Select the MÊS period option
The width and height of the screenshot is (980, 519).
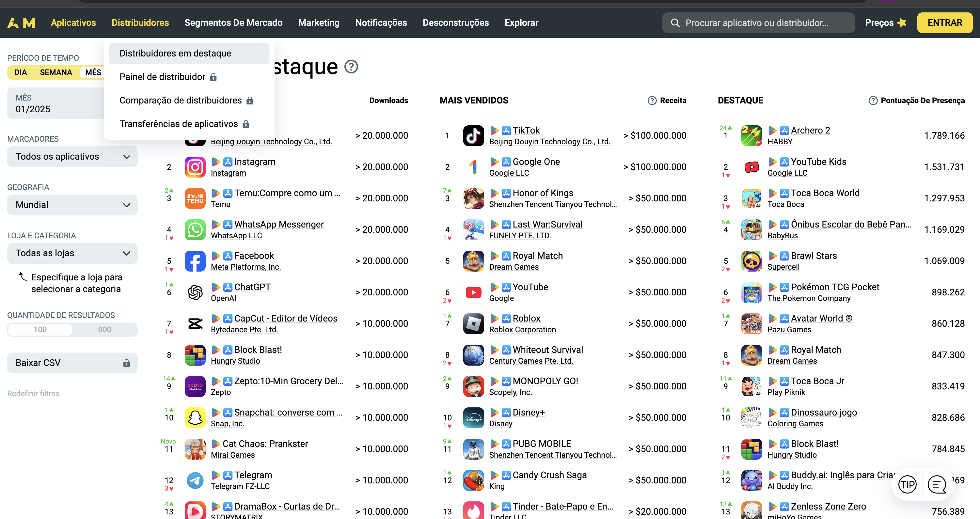click(x=93, y=73)
